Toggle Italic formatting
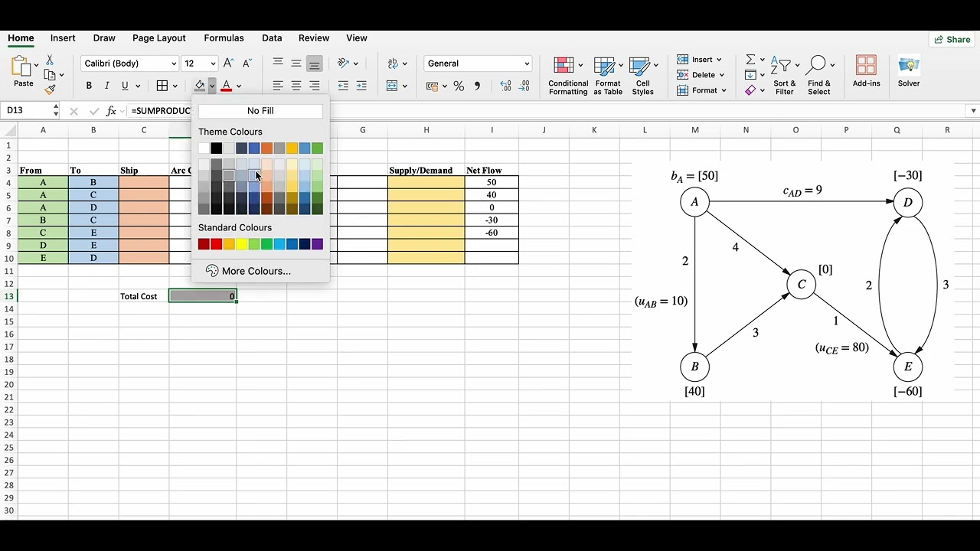 [x=107, y=86]
